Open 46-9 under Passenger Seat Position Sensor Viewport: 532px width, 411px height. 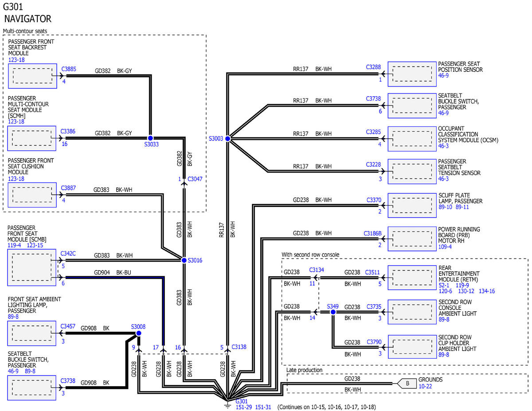coord(443,76)
